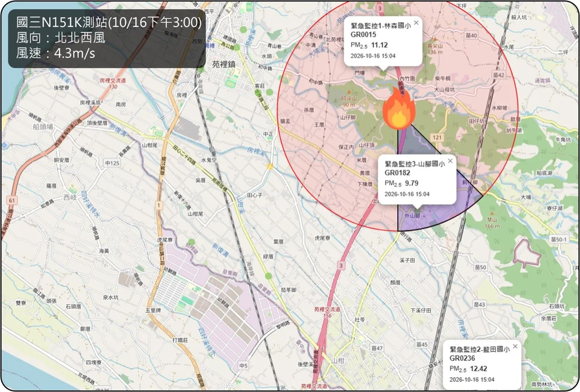Click the 石頭坑 place label
This screenshot has height=392, width=580.
(x=557, y=306)
